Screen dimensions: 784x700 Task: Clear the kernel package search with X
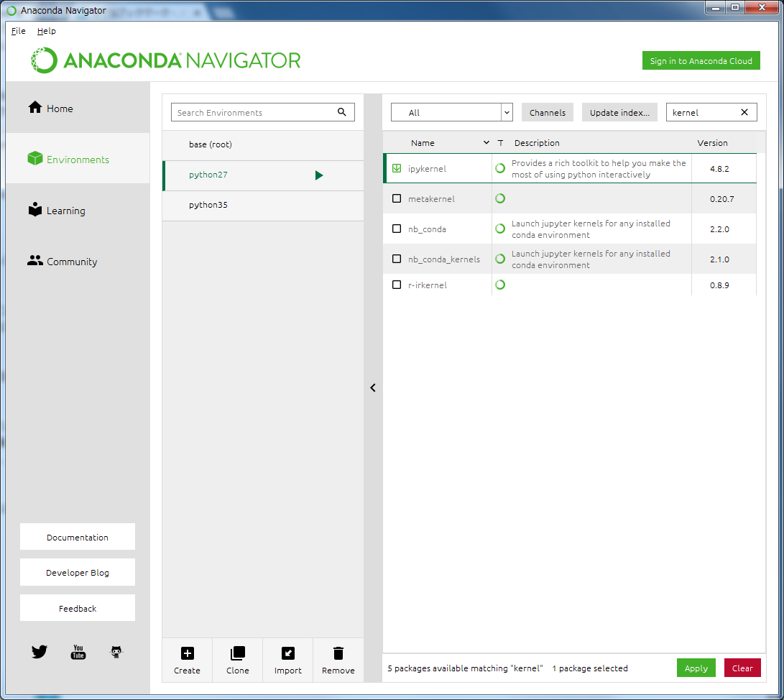(744, 112)
